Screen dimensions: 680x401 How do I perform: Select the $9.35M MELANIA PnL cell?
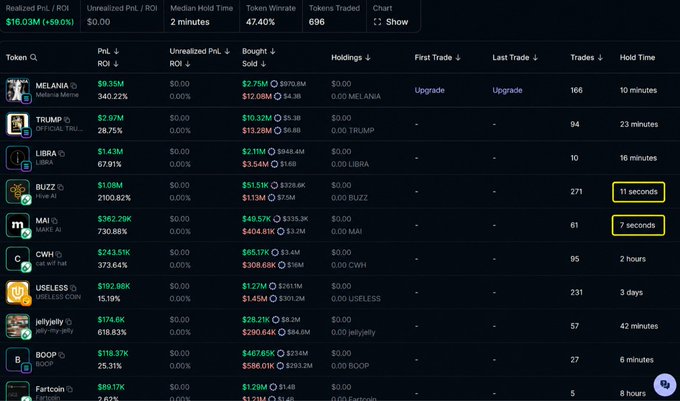[111, 84]
